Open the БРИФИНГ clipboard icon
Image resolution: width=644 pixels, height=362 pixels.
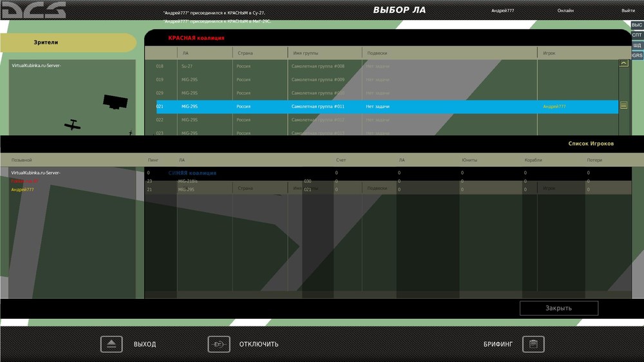(533, 344)
